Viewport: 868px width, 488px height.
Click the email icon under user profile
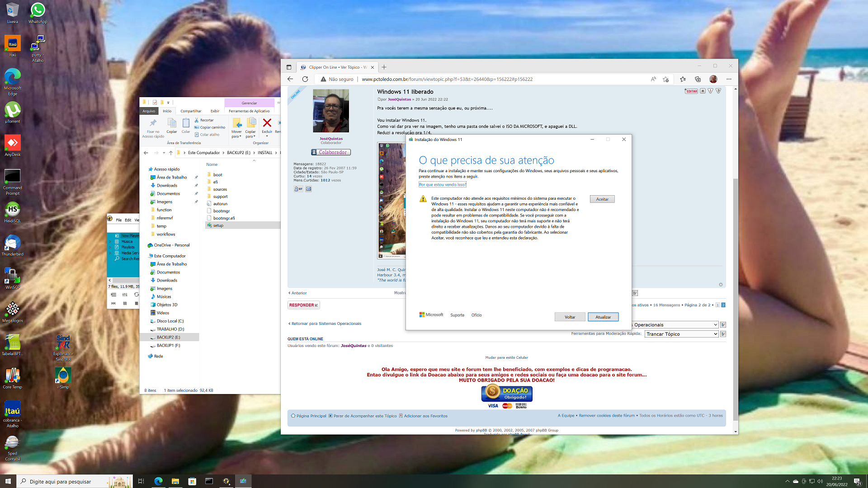[x=308, y=189]
